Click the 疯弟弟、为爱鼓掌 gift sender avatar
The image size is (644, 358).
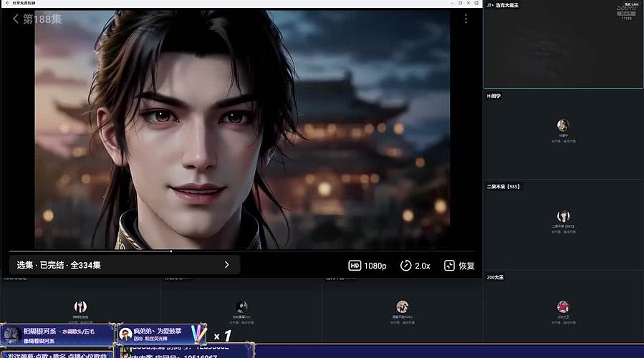click(x=125, y=334)
